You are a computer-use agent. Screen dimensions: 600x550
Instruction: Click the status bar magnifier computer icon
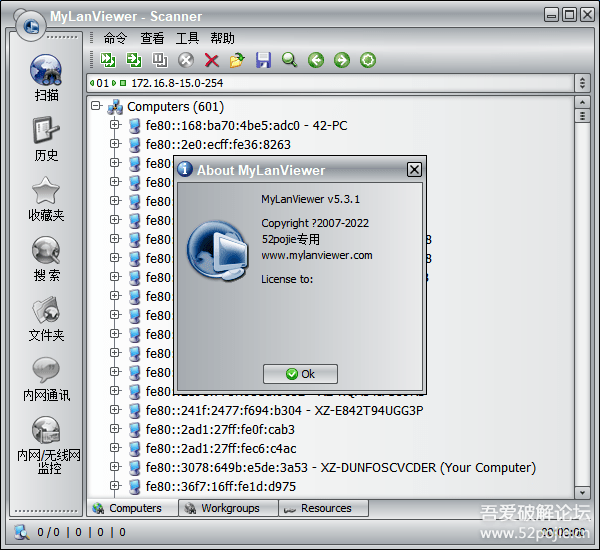pos(22,532)
